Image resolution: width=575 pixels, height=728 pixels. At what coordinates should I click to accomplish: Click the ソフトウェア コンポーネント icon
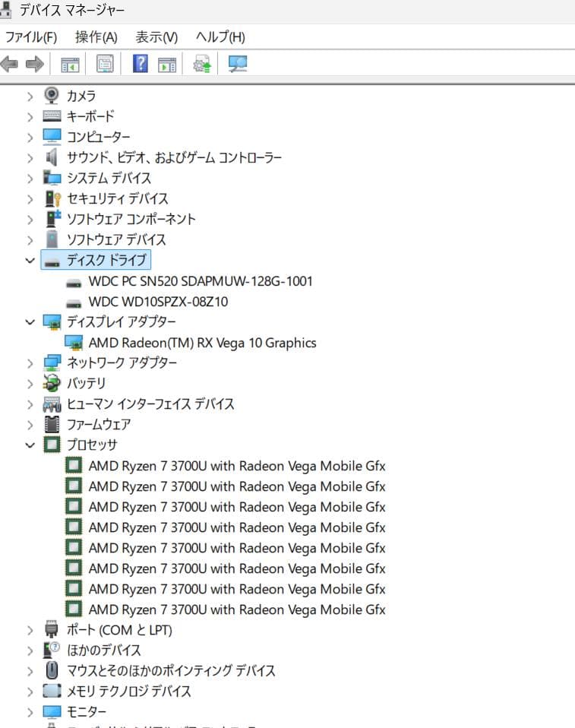click(53, 219)
